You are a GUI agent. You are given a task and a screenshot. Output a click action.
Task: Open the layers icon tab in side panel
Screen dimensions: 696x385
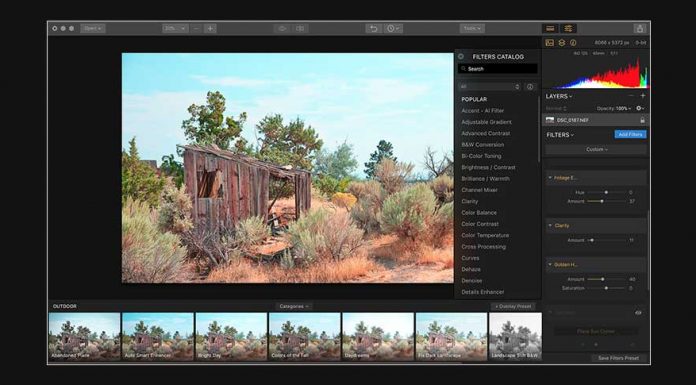(562, 43)
